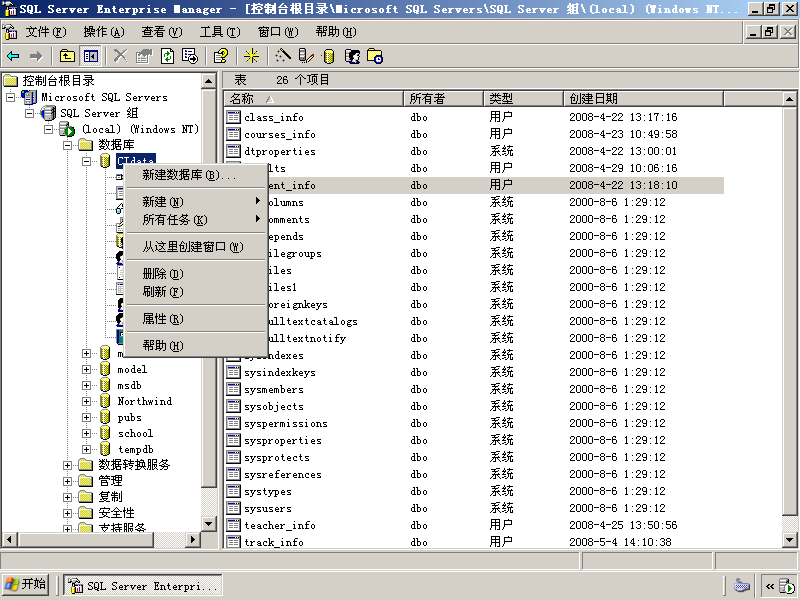Sort by 类型 column header
The image size is (800, 600).
pos(523,98)
